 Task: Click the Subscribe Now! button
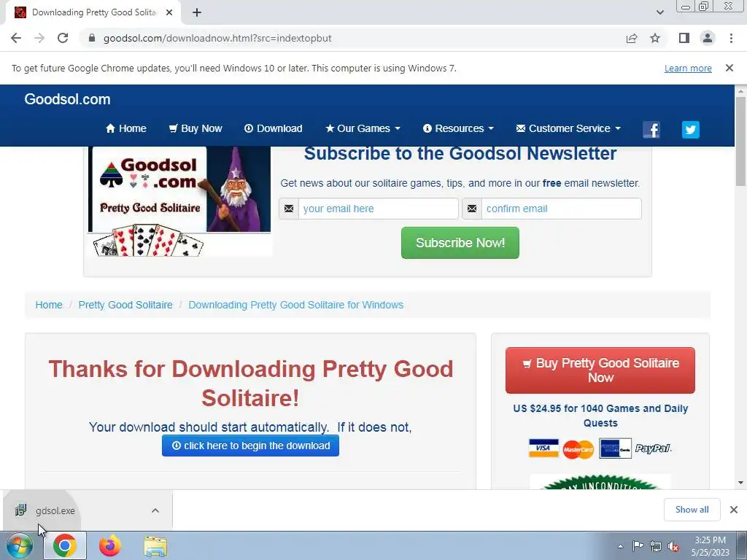460,243
